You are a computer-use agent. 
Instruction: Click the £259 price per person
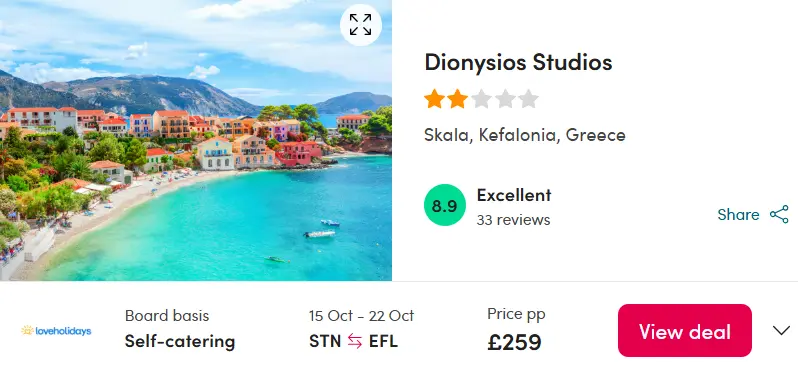click(514, 342)
